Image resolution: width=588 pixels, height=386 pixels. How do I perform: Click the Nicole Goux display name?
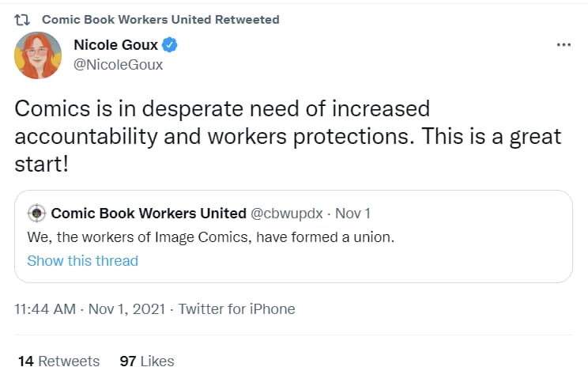(x=115, y=44)
